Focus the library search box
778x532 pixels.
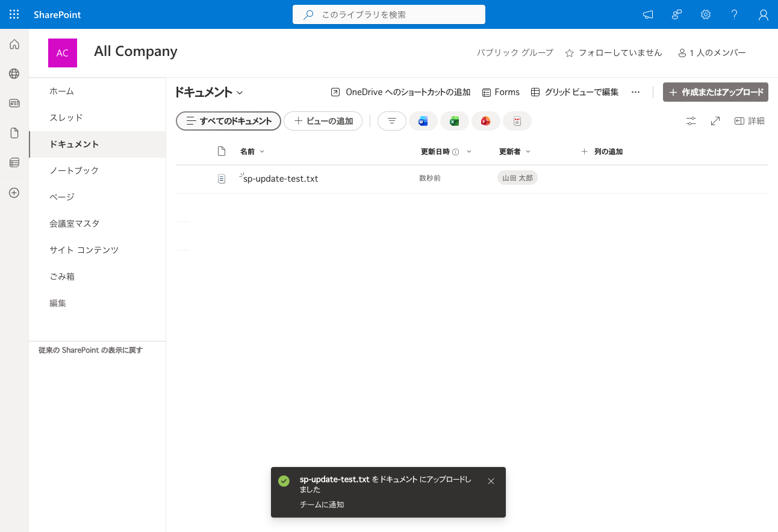click(389, 14)
